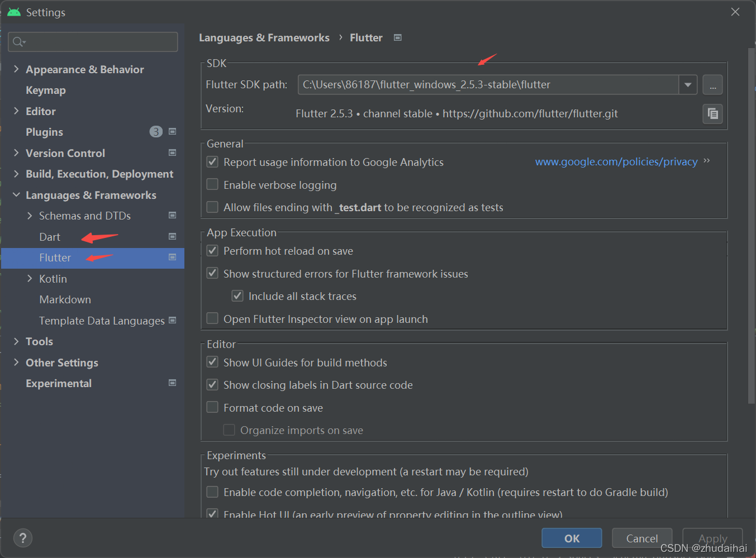Toggle Perform hot reload on save
This screenshot has width=756, height=558.
tap(212, 251)
